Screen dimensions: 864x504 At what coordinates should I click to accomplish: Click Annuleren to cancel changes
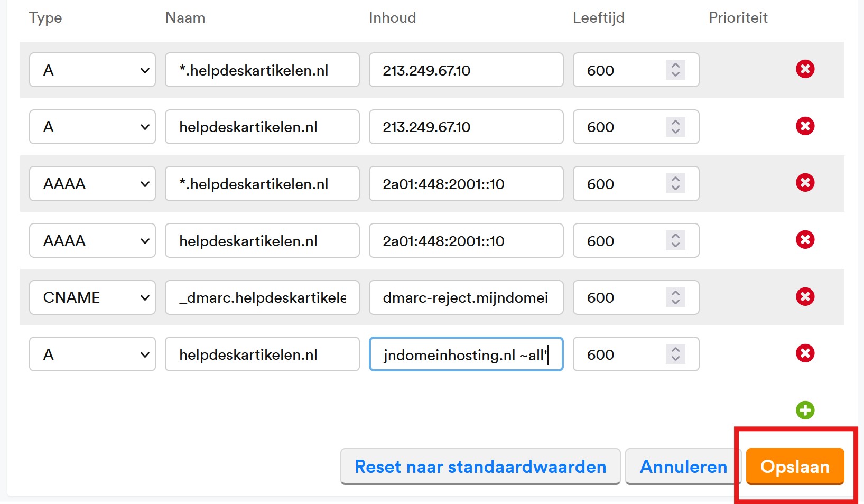(683, 466)
